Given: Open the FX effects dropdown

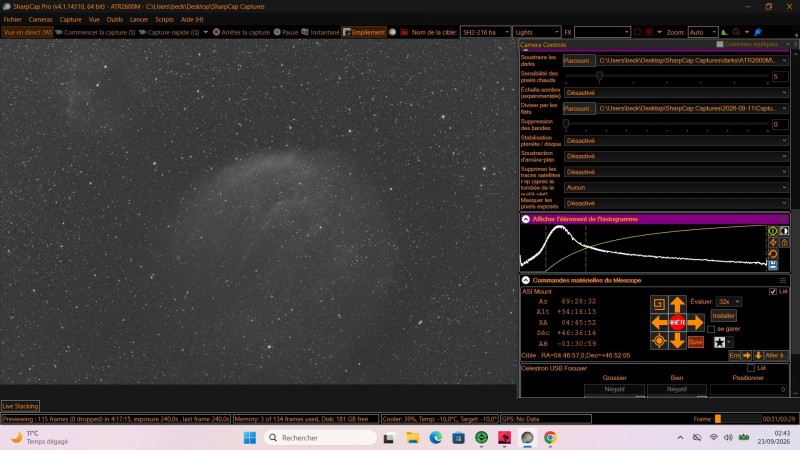Looking at the screenshot, I should coord(603,32).
